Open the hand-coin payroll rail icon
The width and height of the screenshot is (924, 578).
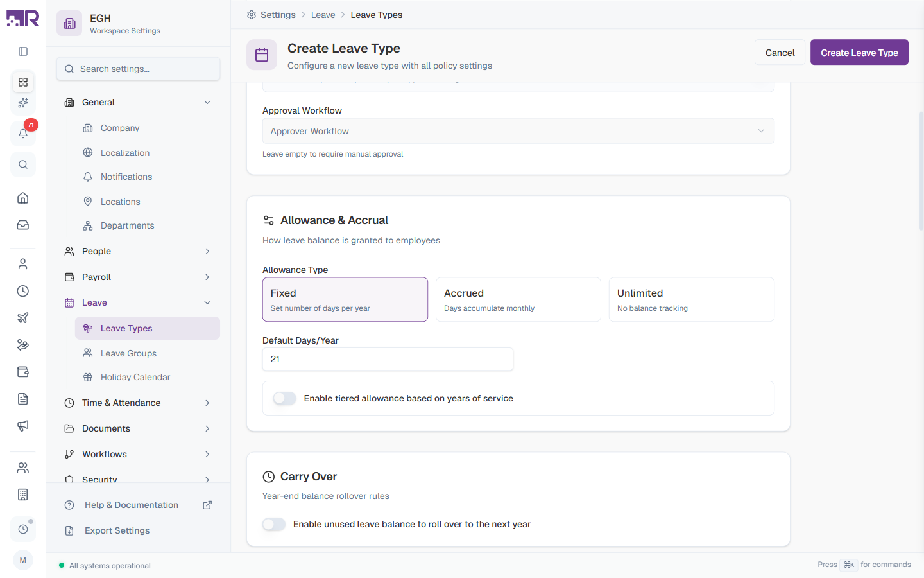[x=23, y=345]
